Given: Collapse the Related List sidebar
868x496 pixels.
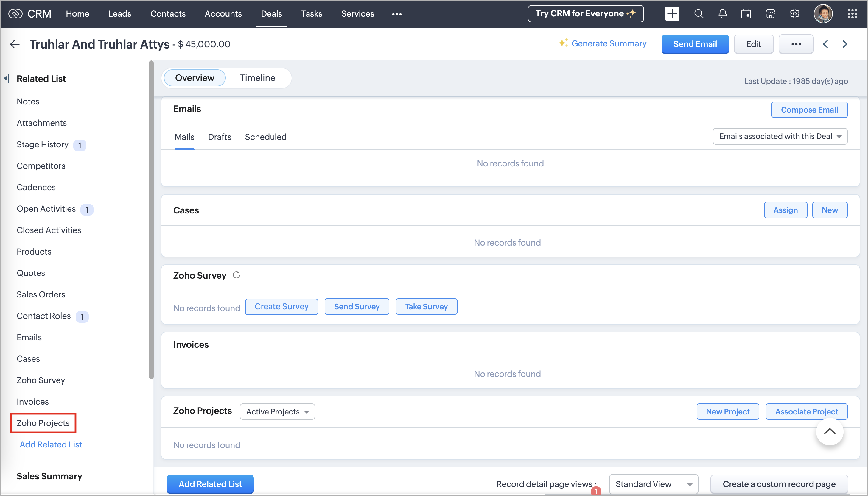Looking at the screenshot, I should click(x=7, y=78).
